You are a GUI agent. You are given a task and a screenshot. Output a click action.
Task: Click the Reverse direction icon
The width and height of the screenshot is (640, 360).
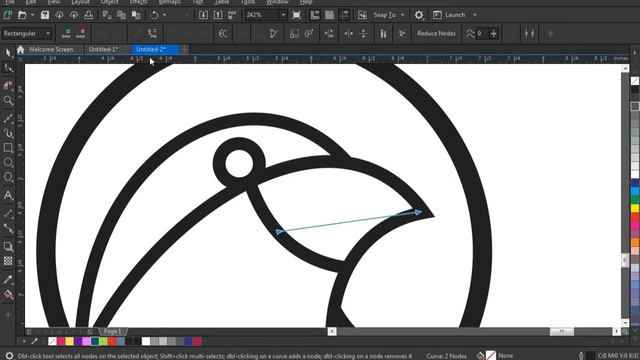pyautogui.click(x=223, y=33)
